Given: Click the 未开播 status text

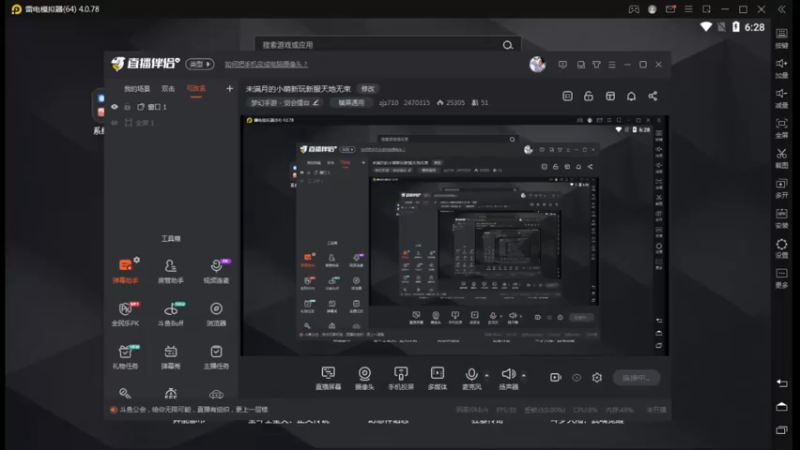Looking at the screenshot, I should (656, 410).
